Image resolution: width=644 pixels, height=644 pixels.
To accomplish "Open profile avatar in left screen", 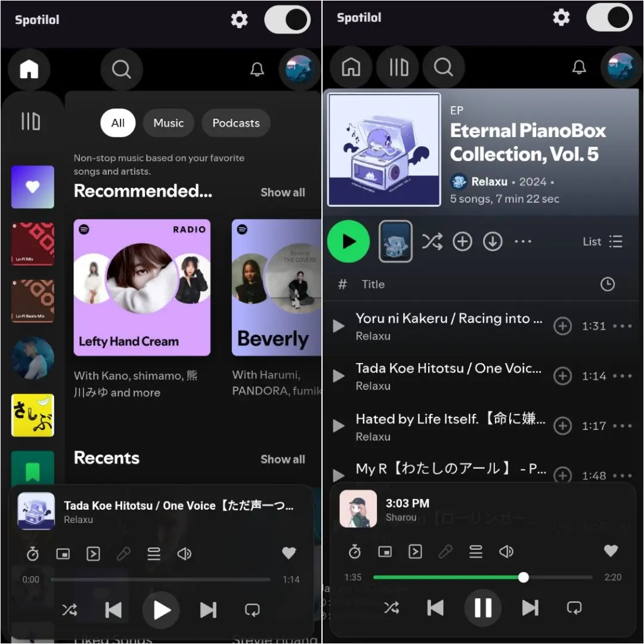I will tap(299, 69).
